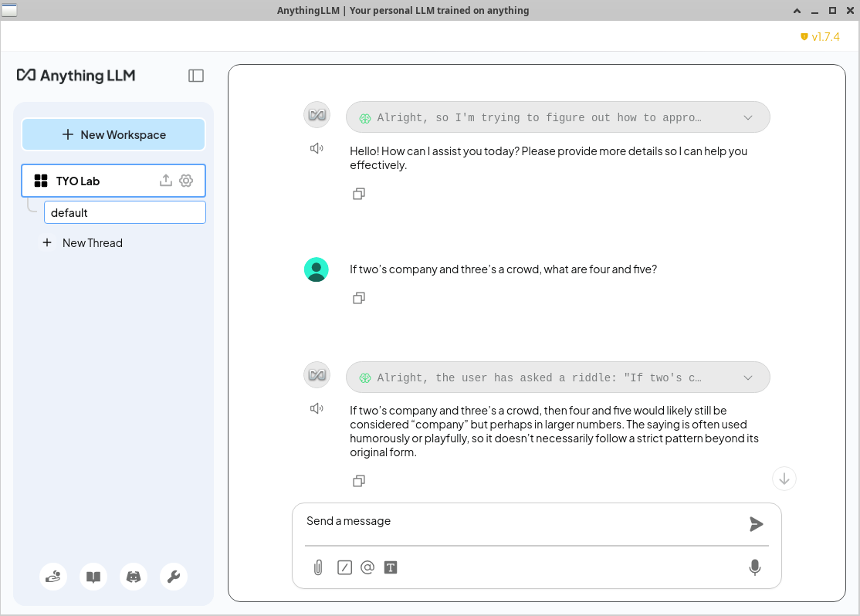Open the documentation book icon
Screen dimensions: 860x616
click(x=93, y=577)
